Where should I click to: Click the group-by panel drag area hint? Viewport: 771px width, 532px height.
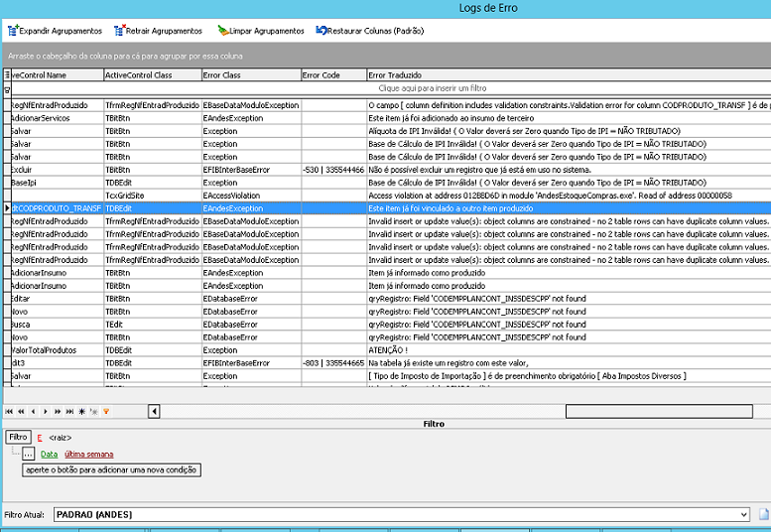pyautogui.click(x=125, y=56)
